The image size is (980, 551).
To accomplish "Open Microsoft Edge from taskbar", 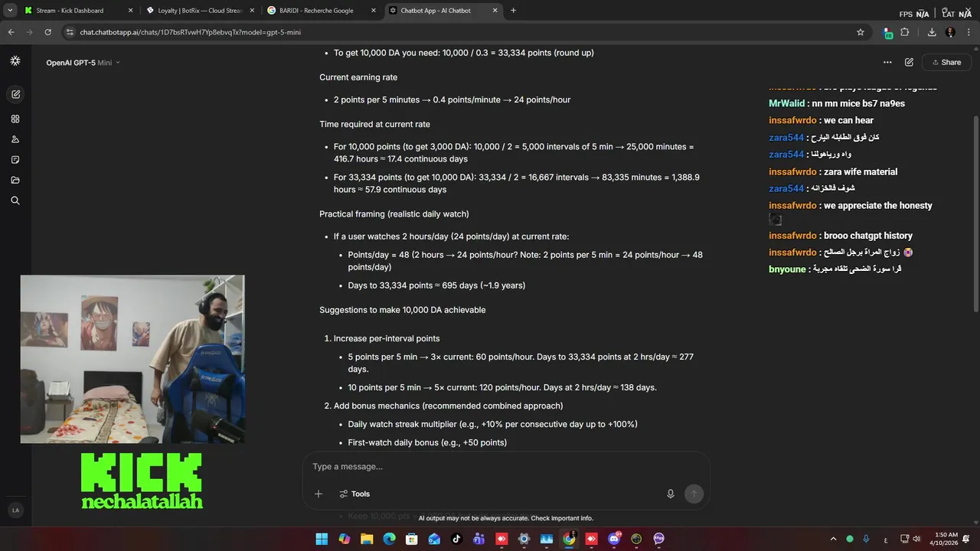I will 389,539.
